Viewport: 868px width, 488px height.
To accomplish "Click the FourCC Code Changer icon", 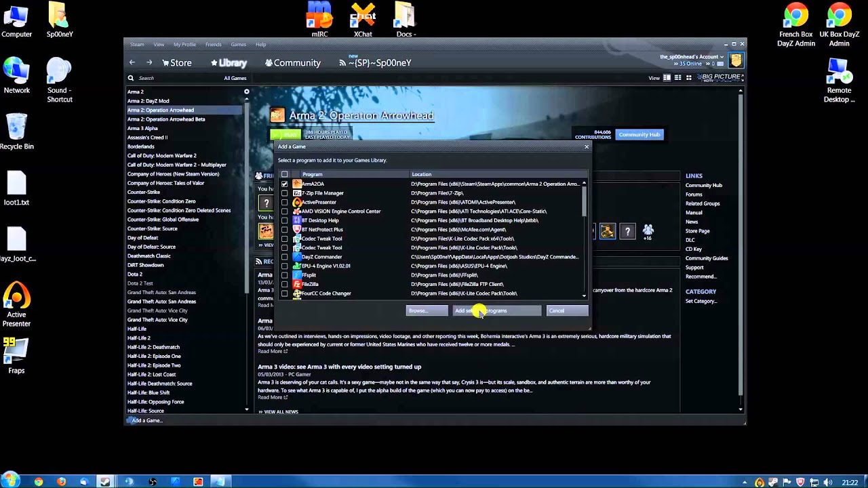I will pos(297,293).
